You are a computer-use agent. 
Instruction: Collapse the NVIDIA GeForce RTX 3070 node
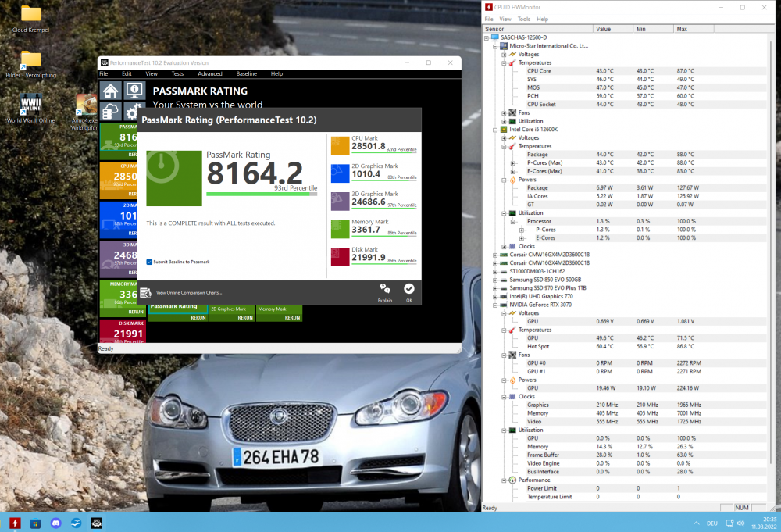pos(495,305)
